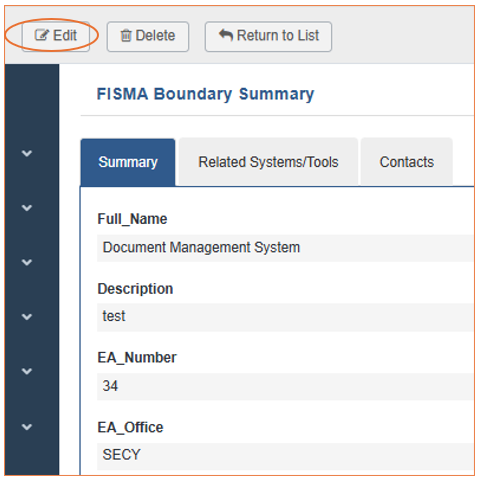Switch to the Summary tab
The height and width of the screenshot is (480, 478).
pyautogui.click(x=128, y=162)
